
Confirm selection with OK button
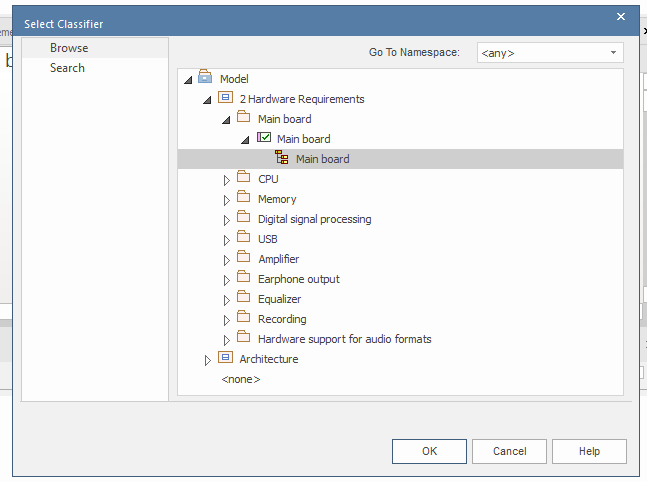point(429,451)
